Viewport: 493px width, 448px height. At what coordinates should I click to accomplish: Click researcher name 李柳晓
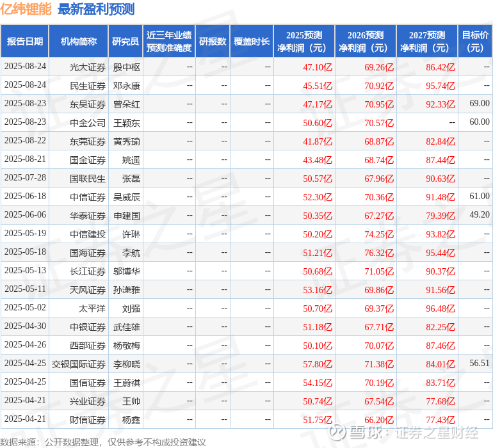point(126,364)
